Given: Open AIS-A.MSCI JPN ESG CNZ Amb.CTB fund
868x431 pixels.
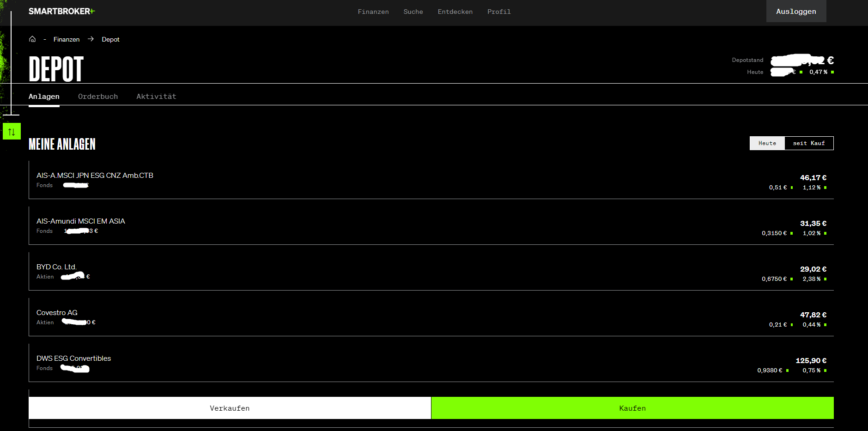Looking at the screenshot, I should [x=431, y=180].
